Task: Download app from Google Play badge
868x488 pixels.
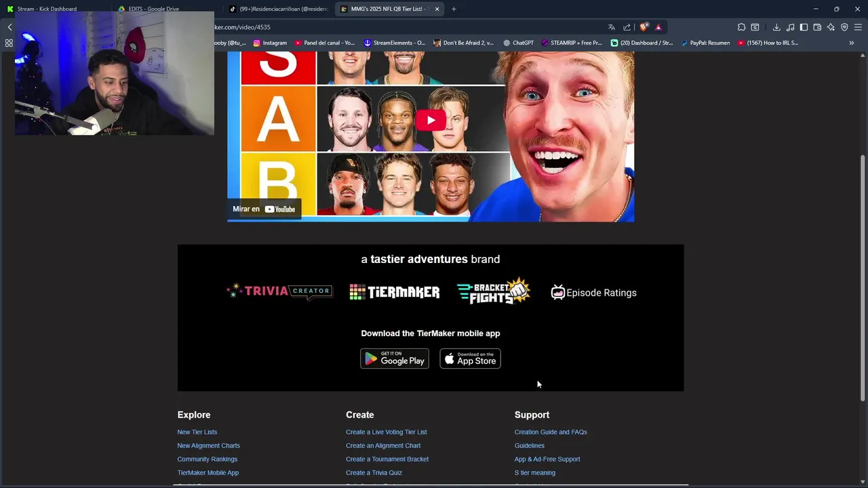Action: [395, 359]
